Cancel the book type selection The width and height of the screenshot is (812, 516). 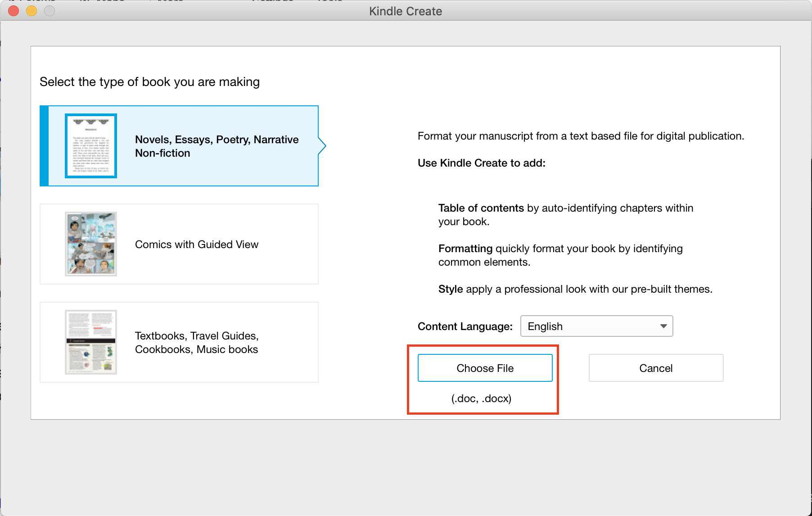coord(655,368)
